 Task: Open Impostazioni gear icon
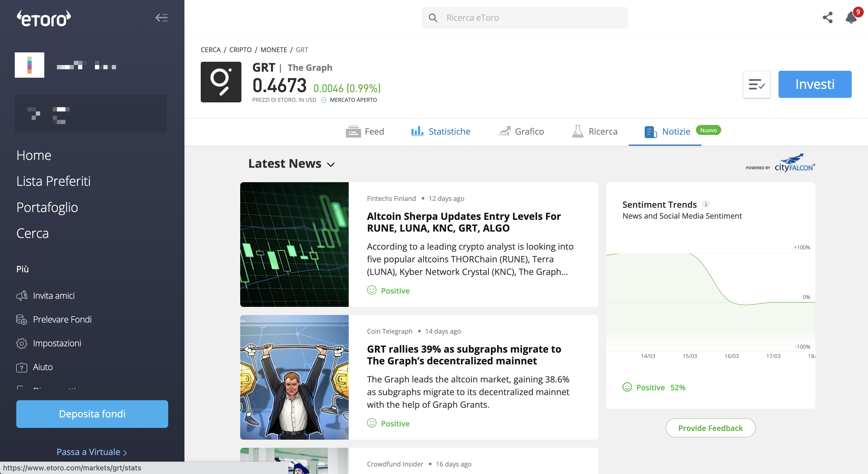22,343
